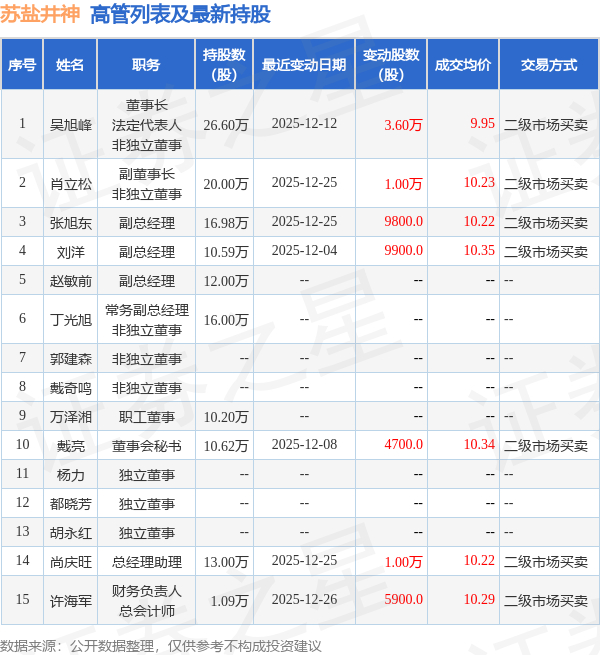The height and width of the screenshot is (655, 600).
Task: Click the red 3.60万 change value
Action: 403,124
